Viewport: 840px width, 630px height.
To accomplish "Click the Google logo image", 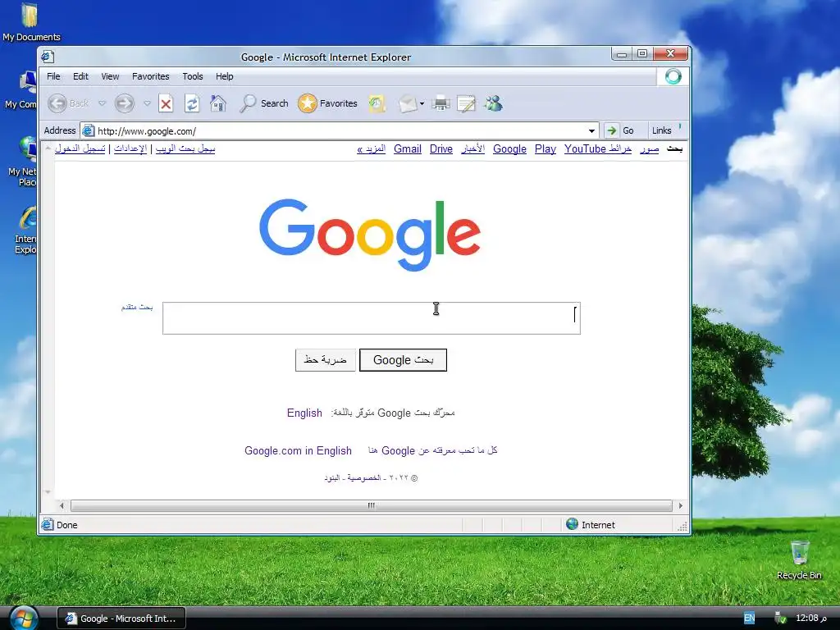I will 370,235.
